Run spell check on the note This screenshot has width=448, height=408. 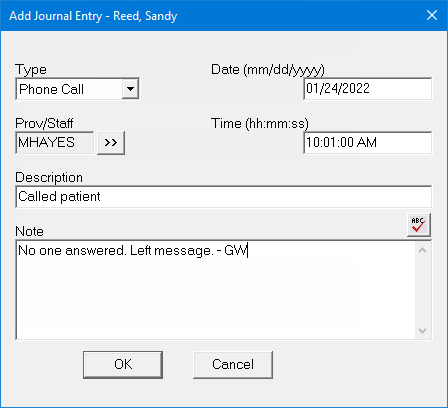point(419,225)
